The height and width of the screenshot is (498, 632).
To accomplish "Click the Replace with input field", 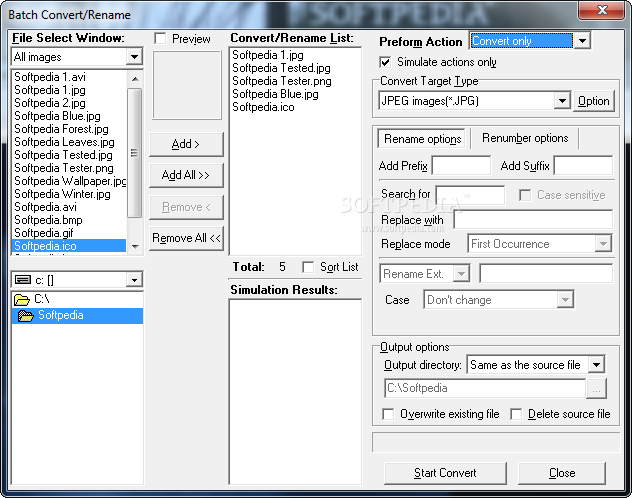I will (x=533, y=220).
